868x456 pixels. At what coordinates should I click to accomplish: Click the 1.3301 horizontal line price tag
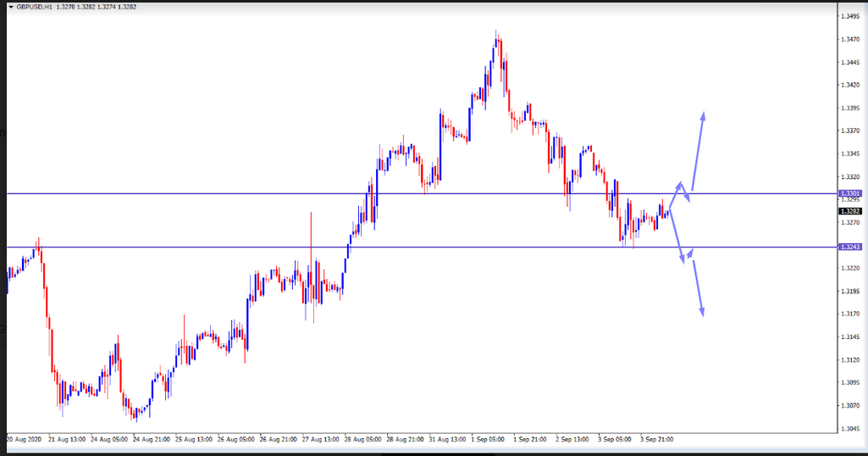pos(850,193)
